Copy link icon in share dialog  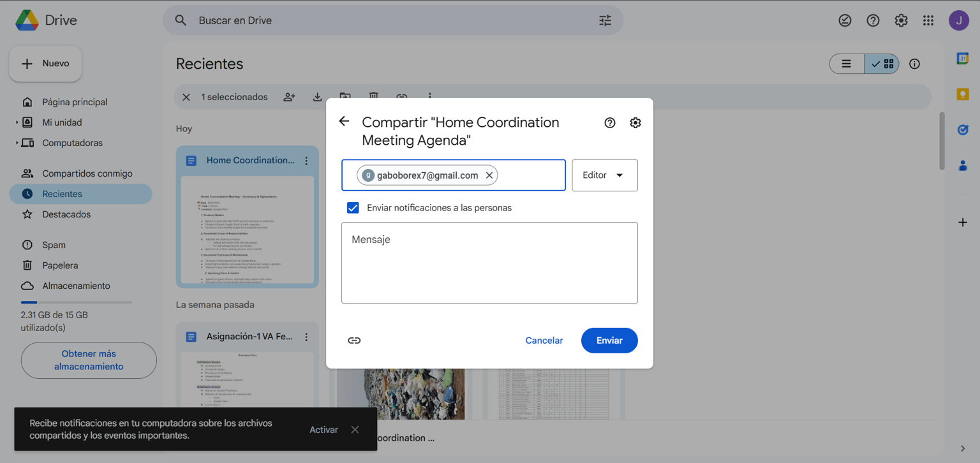(x=354, y=341)
